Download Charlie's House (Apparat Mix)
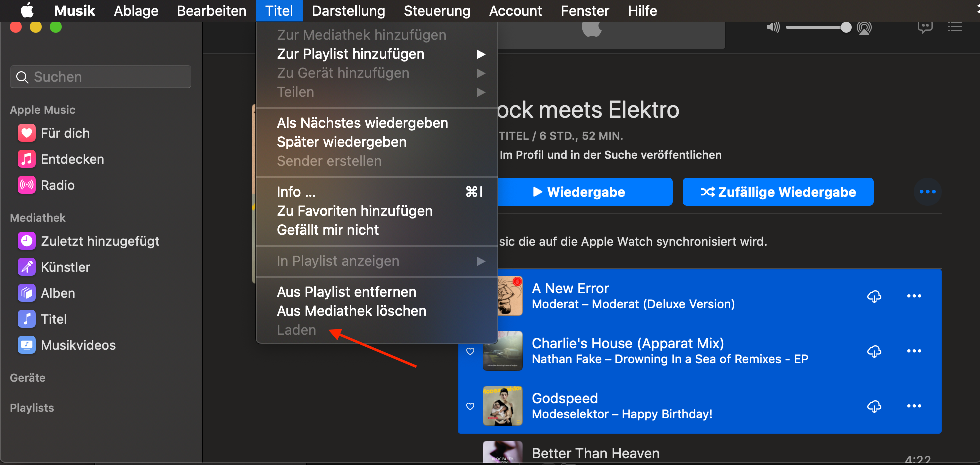Image resolution: width=980 pixels, height=465 pixels. click(x=874, y=351)
